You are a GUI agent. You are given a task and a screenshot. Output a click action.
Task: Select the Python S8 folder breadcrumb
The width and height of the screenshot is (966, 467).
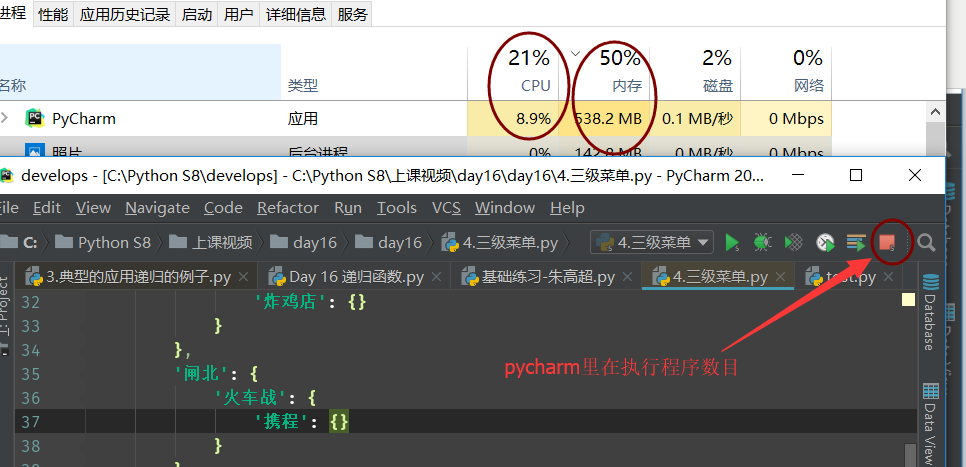(102, 243)
